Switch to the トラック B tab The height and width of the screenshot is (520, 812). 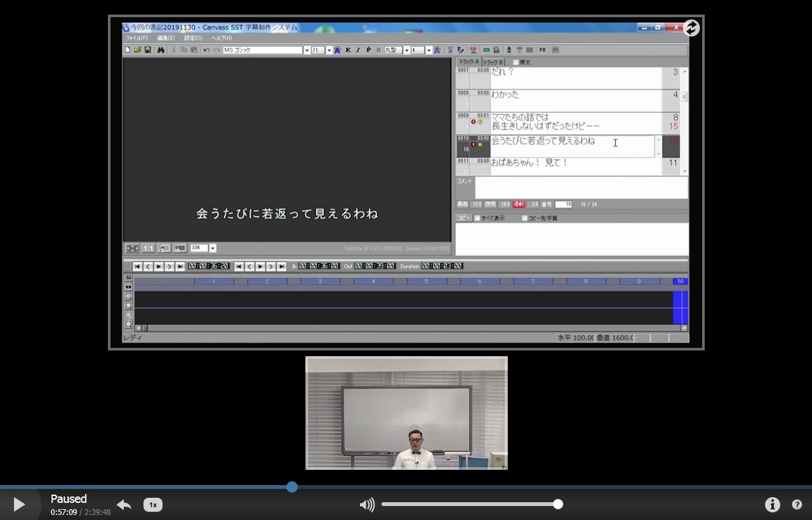493,62
